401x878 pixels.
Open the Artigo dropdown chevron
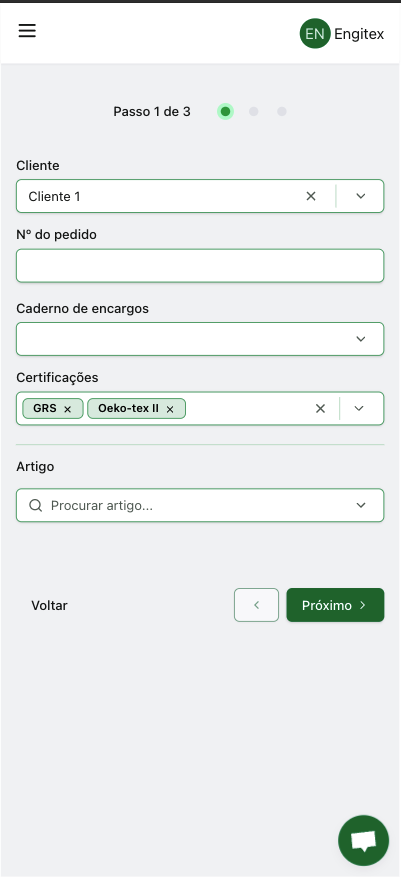(361, 505)
